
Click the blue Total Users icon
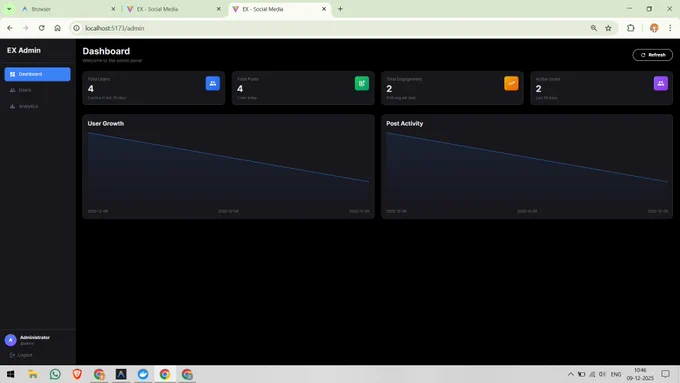212,83
